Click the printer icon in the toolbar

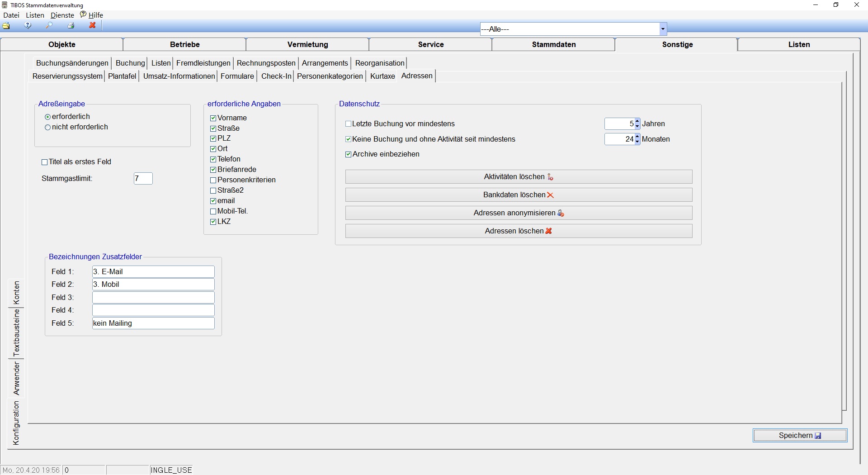pyautogui.click(x=71, y=26)
